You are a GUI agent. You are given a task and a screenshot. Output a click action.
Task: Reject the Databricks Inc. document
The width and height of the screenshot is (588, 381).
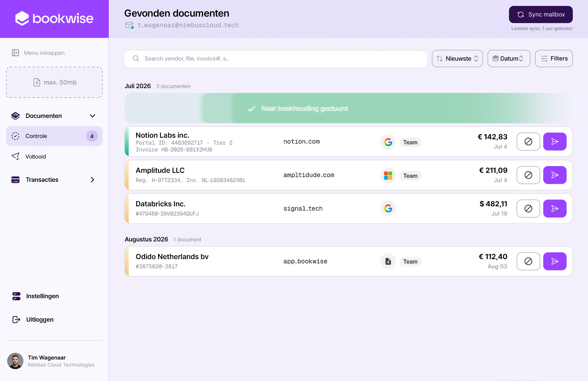tap(528, 208)
